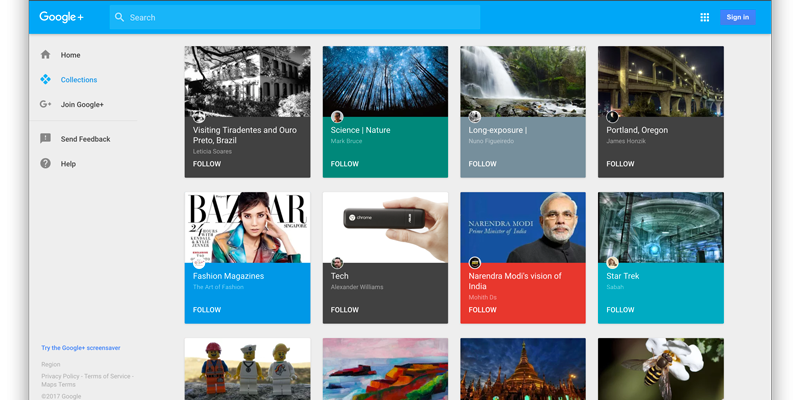The image size is (800, 400).
Task: Click James Honzik's avatar icon
Action: coord(612,117)
